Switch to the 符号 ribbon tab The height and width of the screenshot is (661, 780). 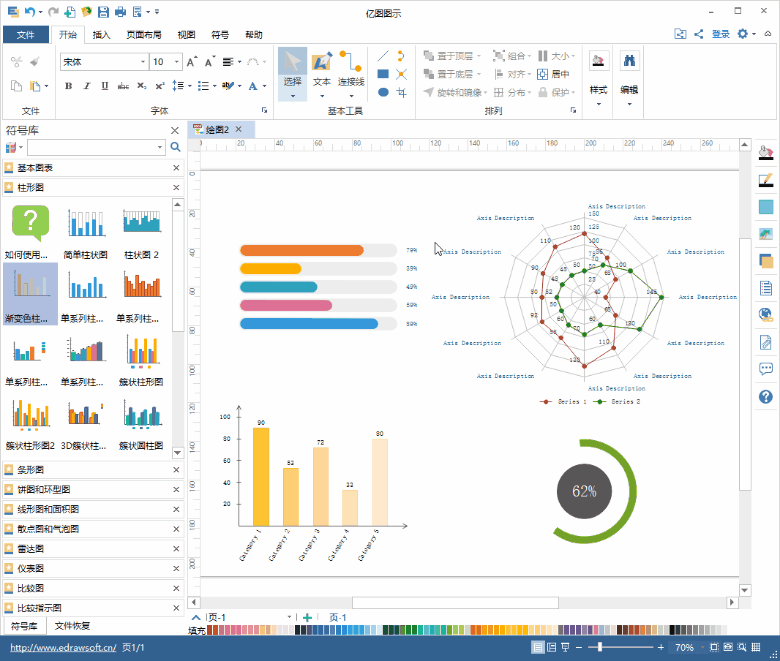220,34
